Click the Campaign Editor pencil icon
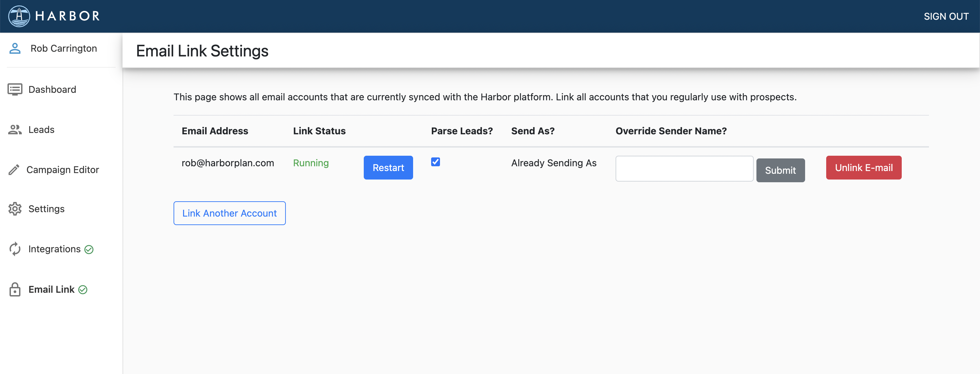This screenshot has width=980, height=374. [14, 170]
